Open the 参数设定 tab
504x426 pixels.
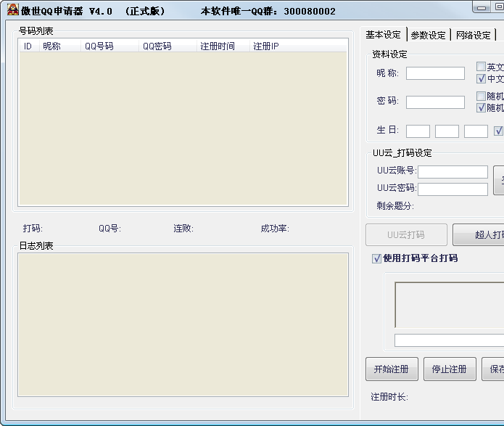click(x=428, y=35)
